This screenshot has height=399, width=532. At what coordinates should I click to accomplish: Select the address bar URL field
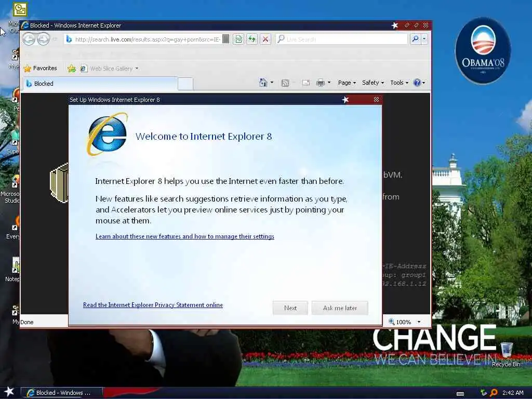[x=147, y=39]
